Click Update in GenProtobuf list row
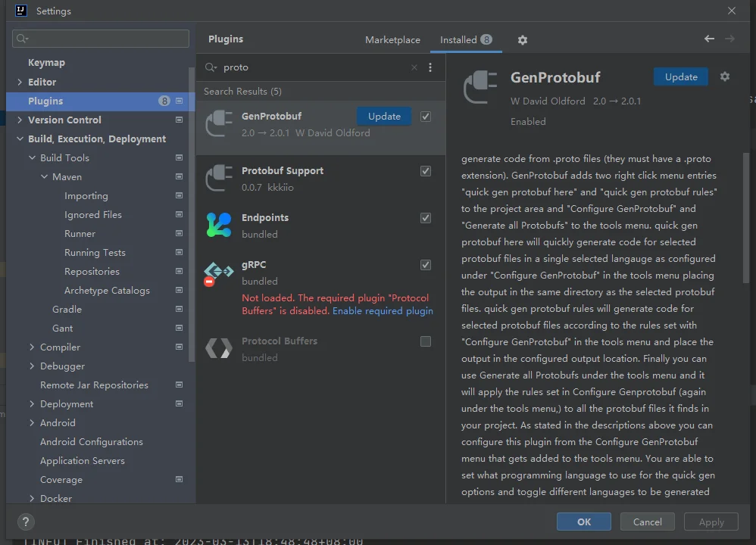This screenshot has height=545, width=756. [x=384, y=116]
